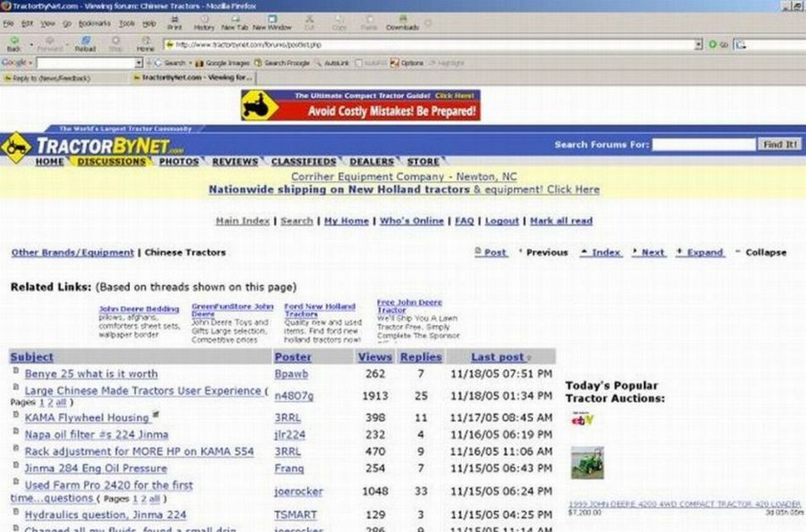Switch to the Reply to News/Feedback tab
The height and width of the screenshot is (532, 806).
click(48, 77)
